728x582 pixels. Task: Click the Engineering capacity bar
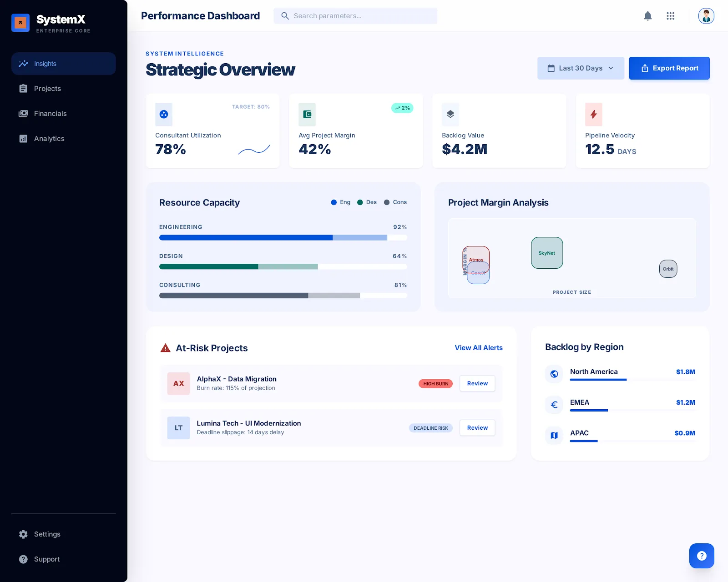click(283, 237)
